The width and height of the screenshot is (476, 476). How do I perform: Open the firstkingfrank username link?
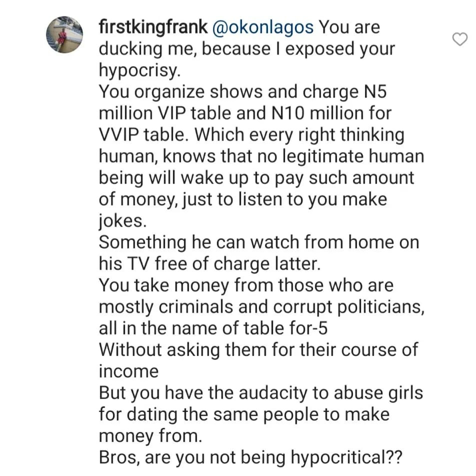point(153,27)
